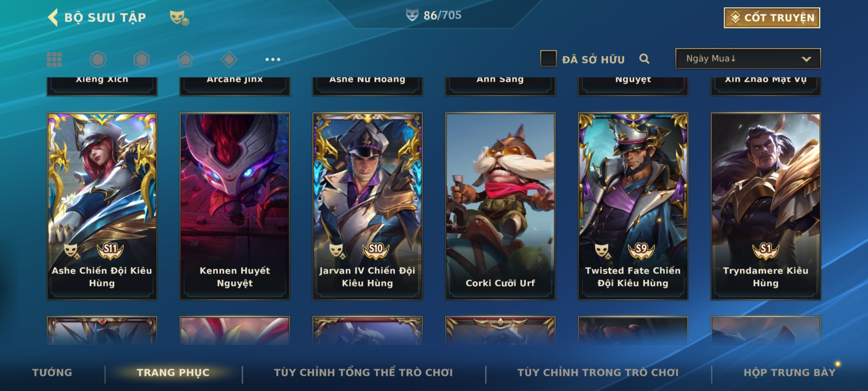Filter by pentagon rarity tier icon

[x=185, y=59]
